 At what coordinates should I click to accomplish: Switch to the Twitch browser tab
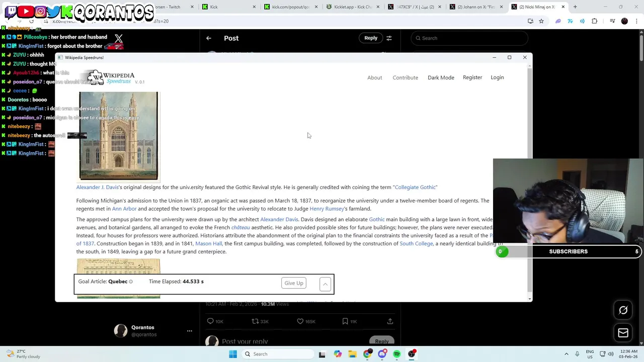click(171, 7)
